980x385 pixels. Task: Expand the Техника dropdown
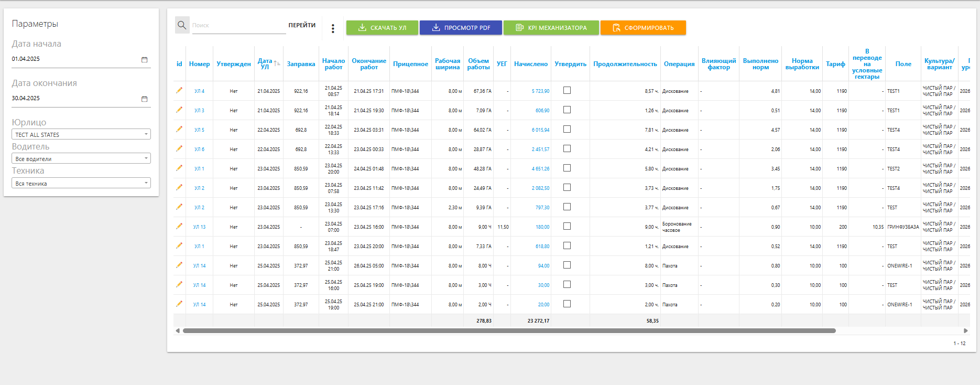[x=81, y=183]
